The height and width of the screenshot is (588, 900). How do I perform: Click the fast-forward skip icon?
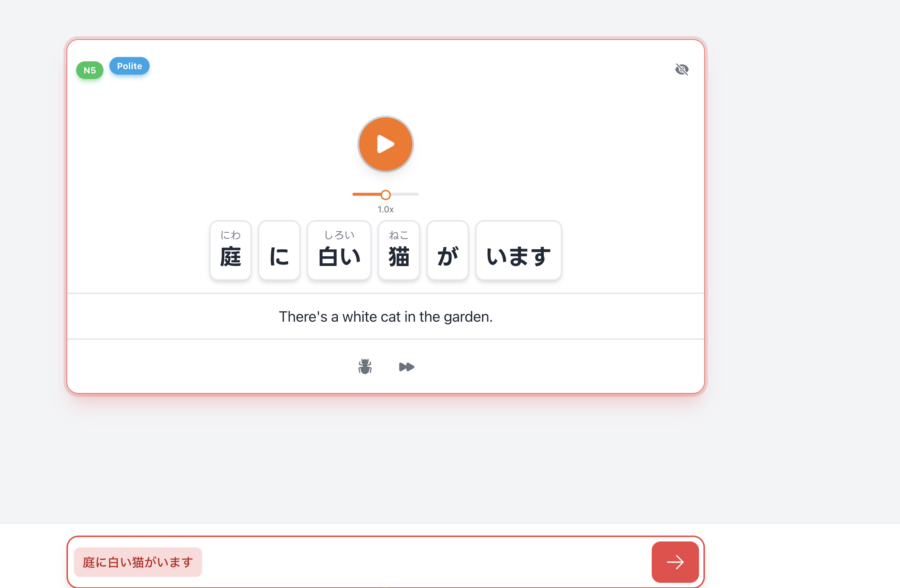click(406, 367)
